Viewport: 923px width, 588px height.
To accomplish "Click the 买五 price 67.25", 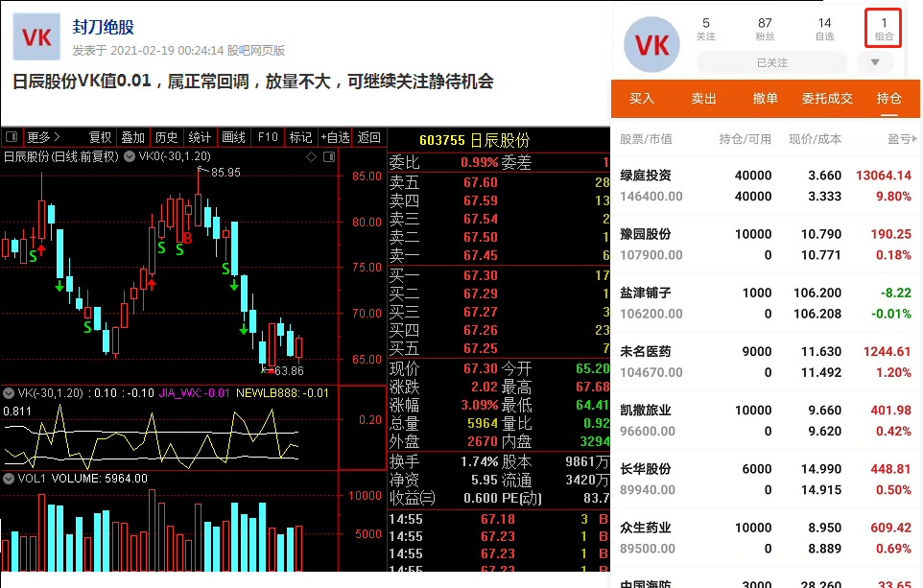I will tap(481, 348).
